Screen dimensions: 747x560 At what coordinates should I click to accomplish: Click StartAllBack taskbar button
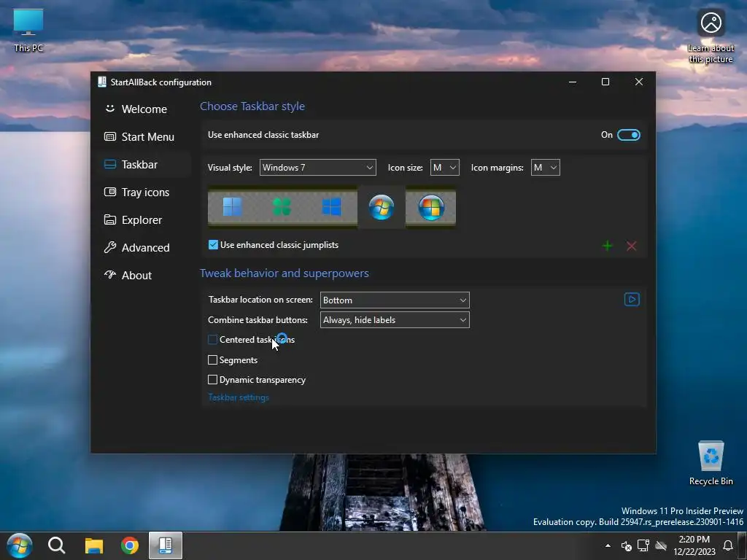pos(166,545)
